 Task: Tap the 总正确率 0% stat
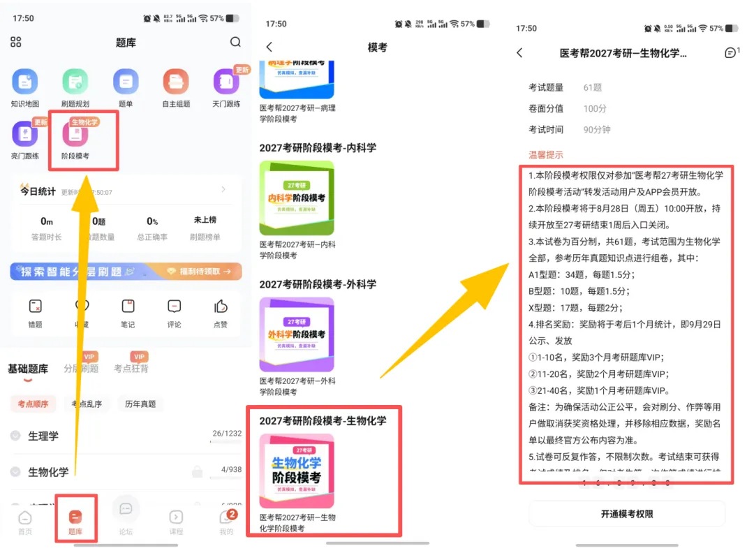coord(152,228)
